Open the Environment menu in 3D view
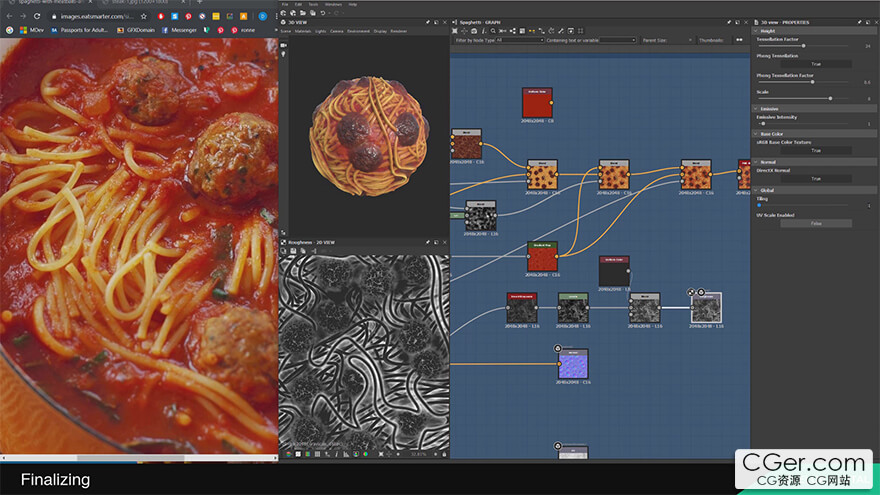This screenshot has height=495, width=880. 358,31
